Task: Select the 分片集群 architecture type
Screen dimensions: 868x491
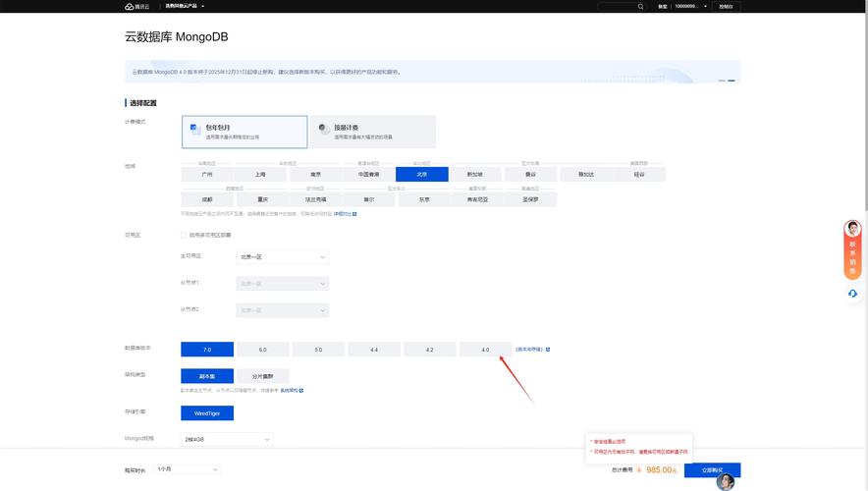Action: (262, 375)
